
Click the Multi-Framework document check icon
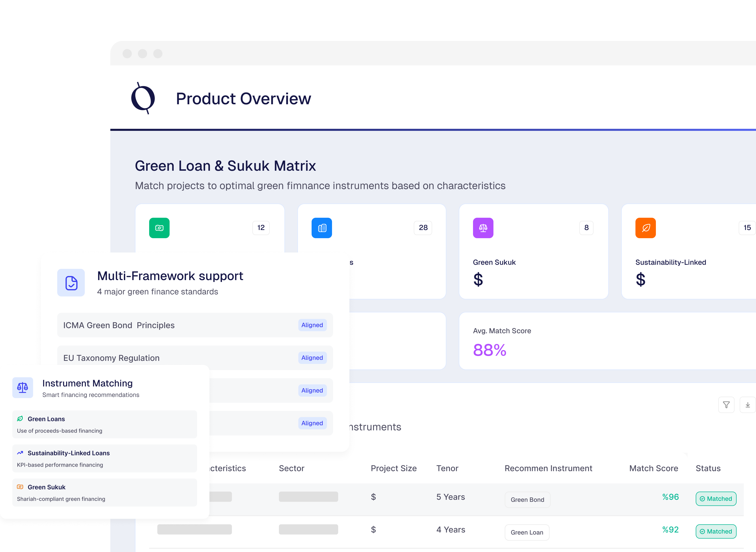click(x=71, y=283)
